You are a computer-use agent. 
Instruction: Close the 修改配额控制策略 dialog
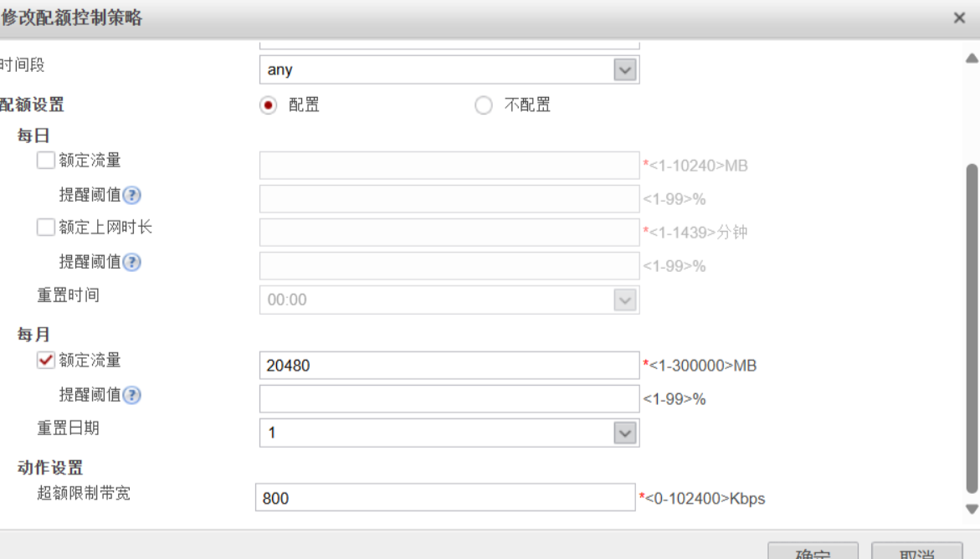(x=959, y=18)
